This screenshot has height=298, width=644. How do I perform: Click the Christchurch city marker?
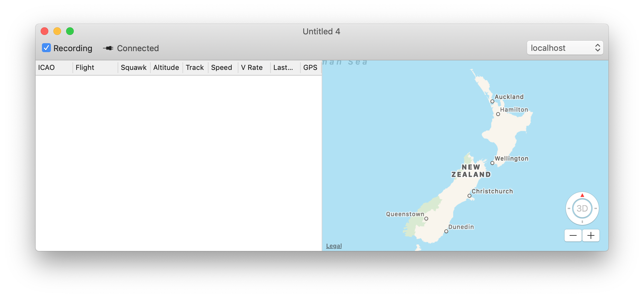point(469,196)
